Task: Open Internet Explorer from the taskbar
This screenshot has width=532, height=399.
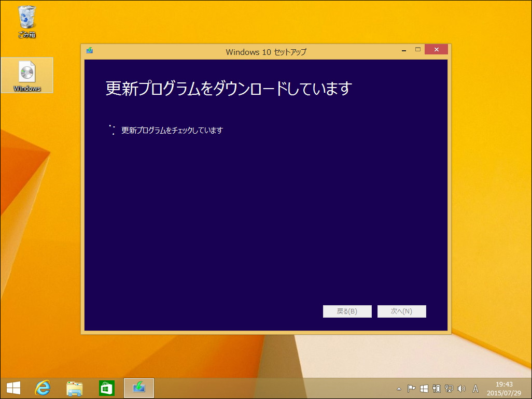Action: click(x=43, y=388)
